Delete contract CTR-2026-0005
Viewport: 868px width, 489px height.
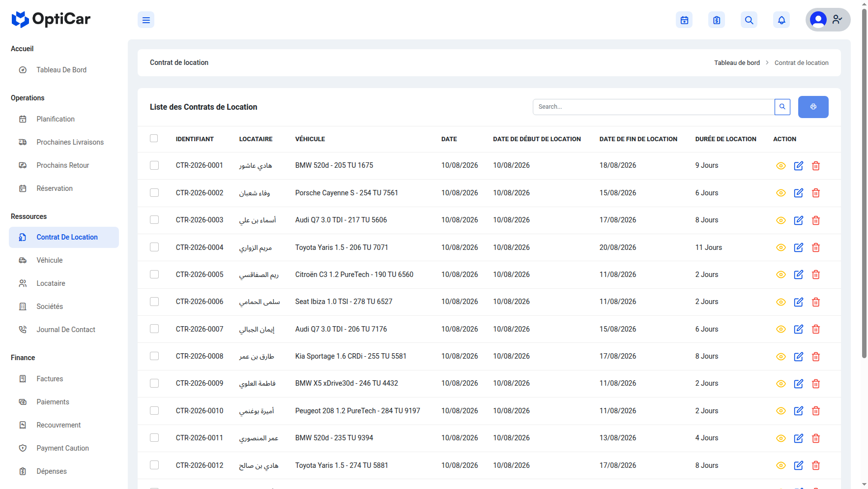[816, 275]
